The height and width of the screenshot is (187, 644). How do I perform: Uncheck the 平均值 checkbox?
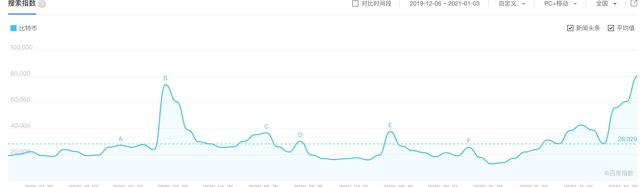(x=611, y=28)
